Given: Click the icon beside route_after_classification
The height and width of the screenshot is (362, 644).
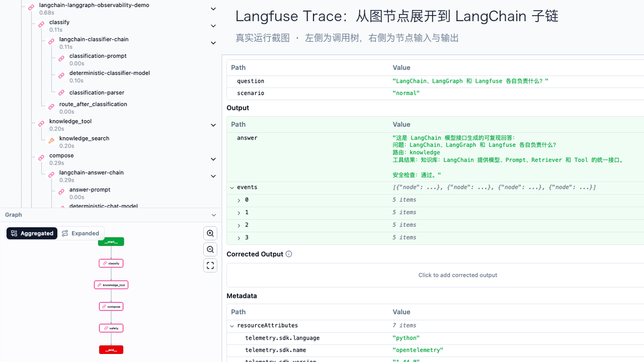Looking at the screenshot, I should (x=52, y=107).
